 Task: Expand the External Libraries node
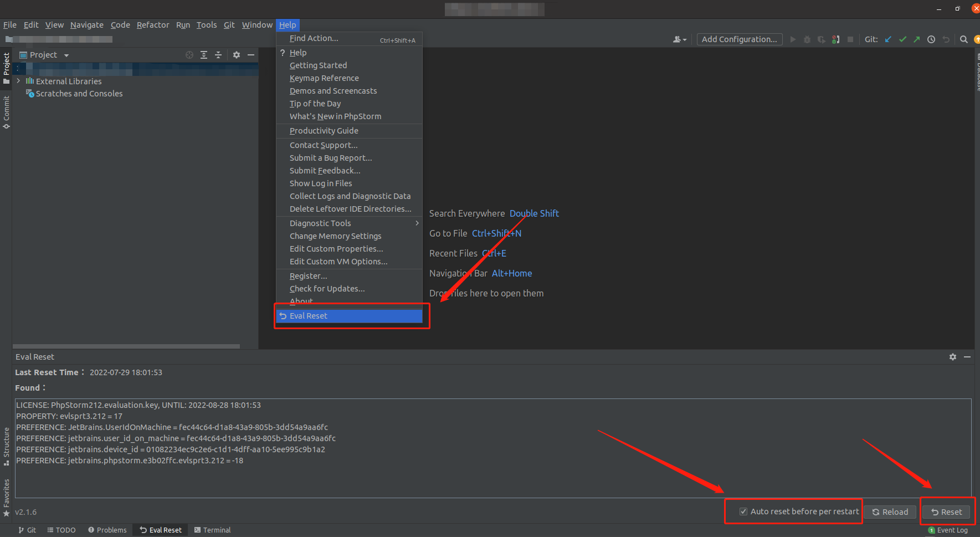[18, 81]
